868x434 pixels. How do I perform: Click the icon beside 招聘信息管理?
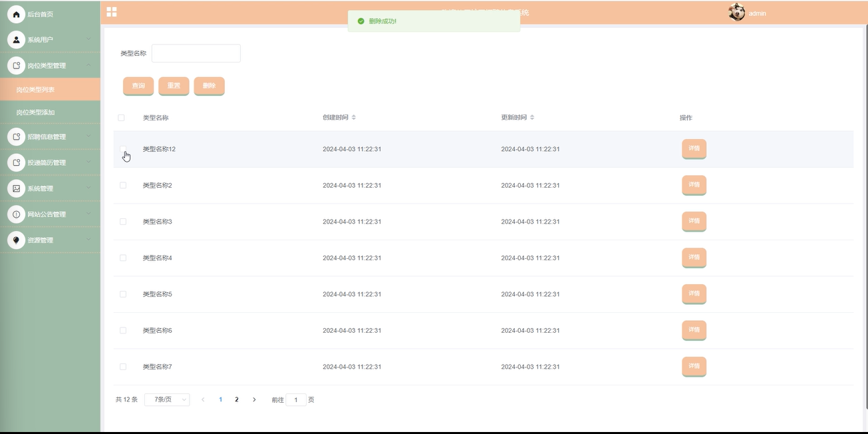click(x=16, y=136)
